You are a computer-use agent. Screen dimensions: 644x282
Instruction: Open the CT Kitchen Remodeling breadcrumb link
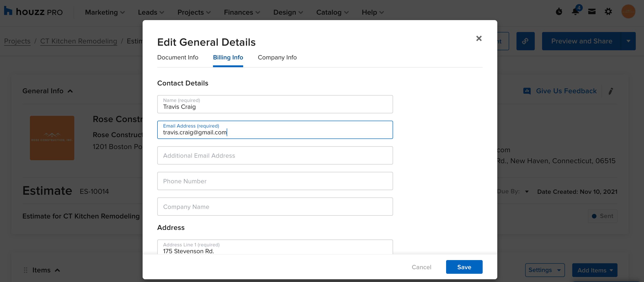[x=78, y=41]
